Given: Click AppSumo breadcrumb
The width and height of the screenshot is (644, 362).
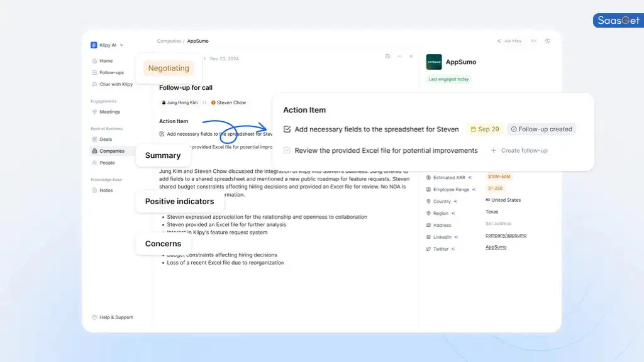Looking at the screenshot, I should click(x=198, y=41).
